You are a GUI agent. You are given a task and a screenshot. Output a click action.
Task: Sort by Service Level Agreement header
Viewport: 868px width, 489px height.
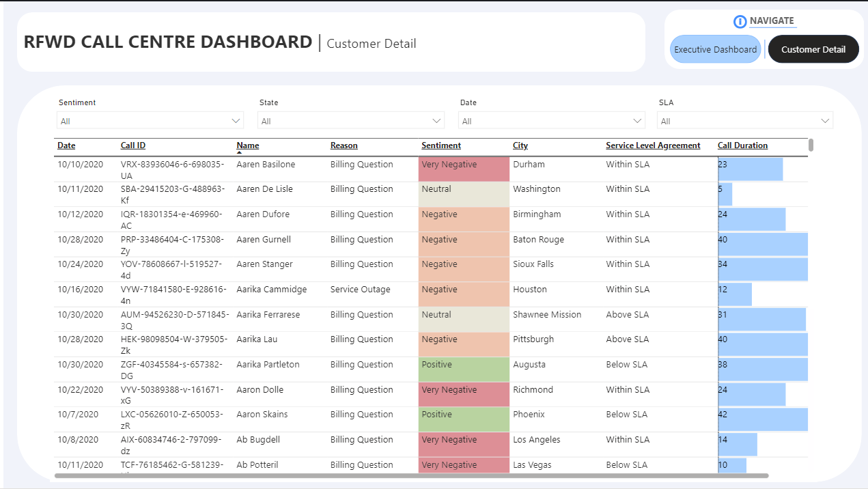(653, 145)
